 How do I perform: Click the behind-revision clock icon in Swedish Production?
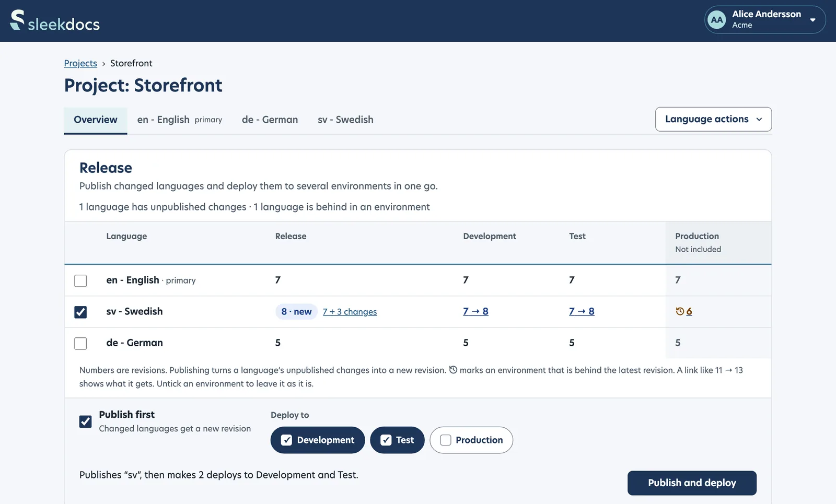(x=680, y=311)
